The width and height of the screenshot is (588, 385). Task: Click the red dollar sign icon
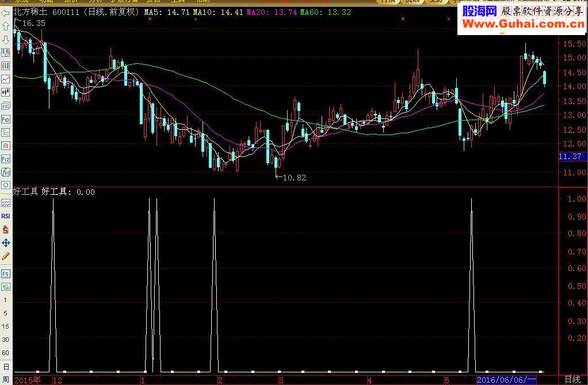tap(5, 230)
